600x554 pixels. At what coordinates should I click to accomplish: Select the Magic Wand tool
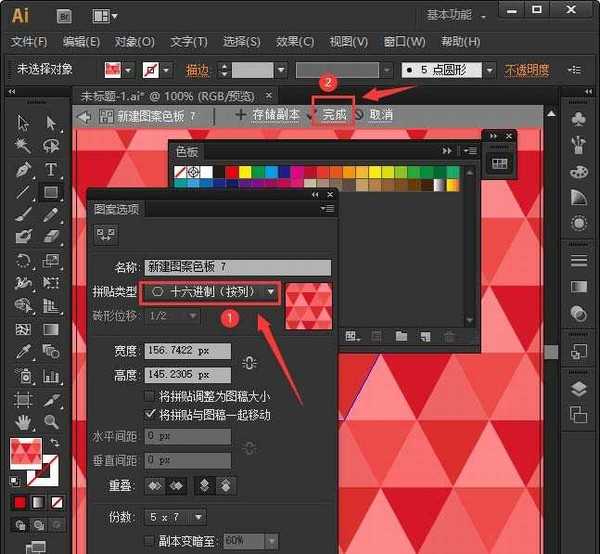pyautogui.click(x=24, y=146)
